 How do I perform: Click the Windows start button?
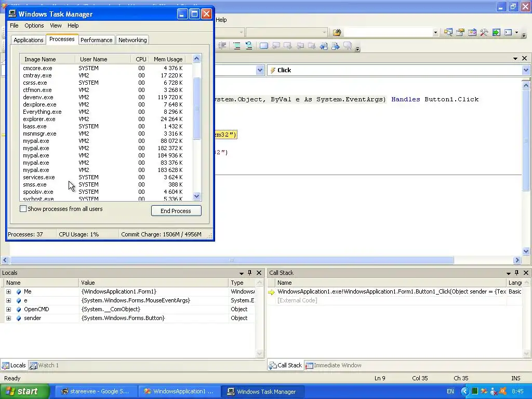[24, 392]
